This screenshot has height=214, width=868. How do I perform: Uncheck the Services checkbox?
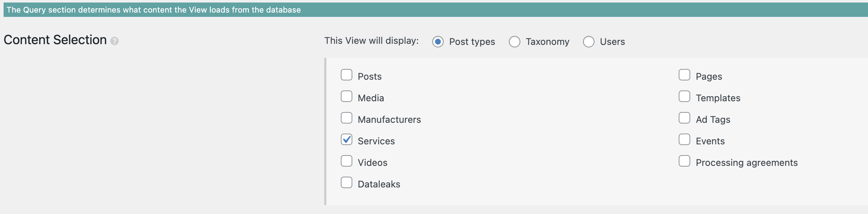coord(346,139)
